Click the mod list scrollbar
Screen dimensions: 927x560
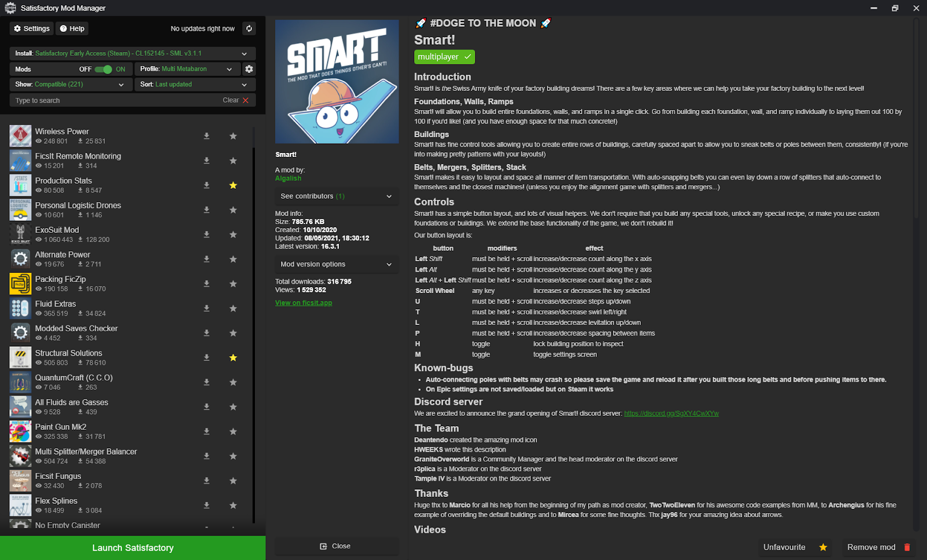tap(253, 336)
